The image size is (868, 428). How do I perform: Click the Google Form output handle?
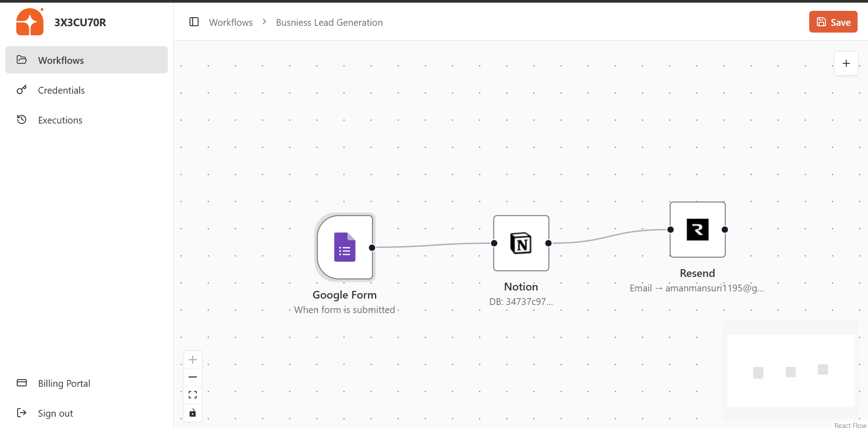tap(372, 247)
